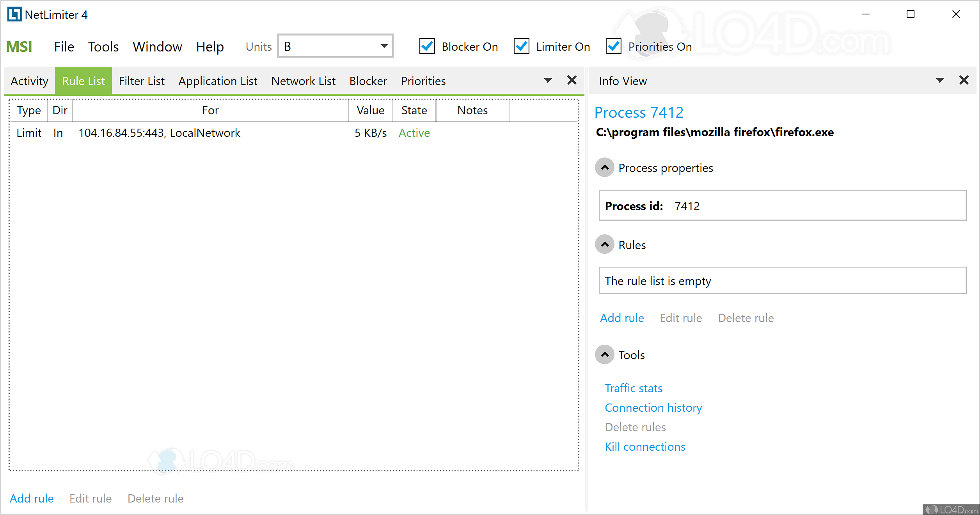Click the Delete rules tool link
This screenshot has width=980, height=515.
[635, 427]
